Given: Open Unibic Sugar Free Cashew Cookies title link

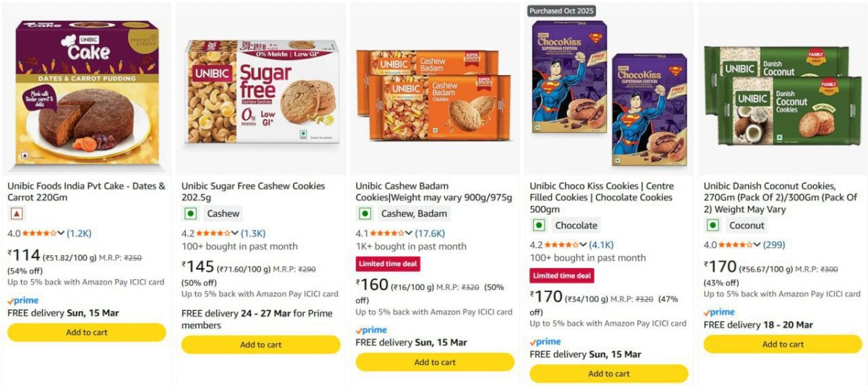Looking at the screenshot, I should (253, 186).
